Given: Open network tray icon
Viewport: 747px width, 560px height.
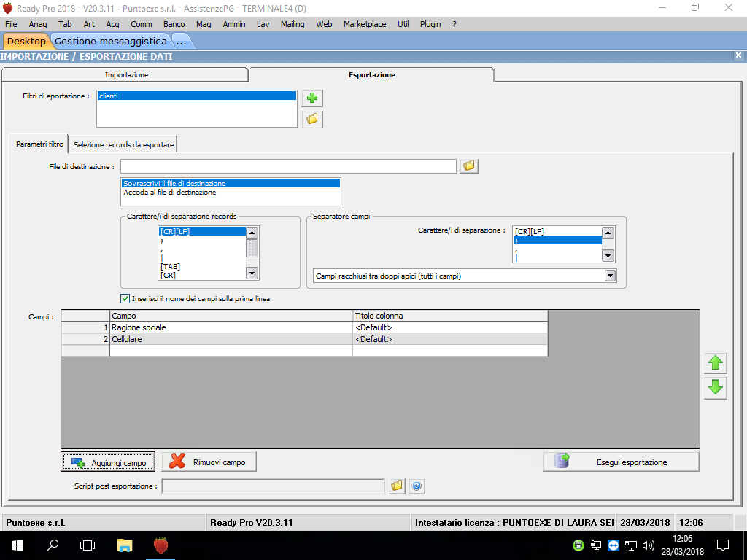Looking at the screenshot, I should click(x=631, y=545).
